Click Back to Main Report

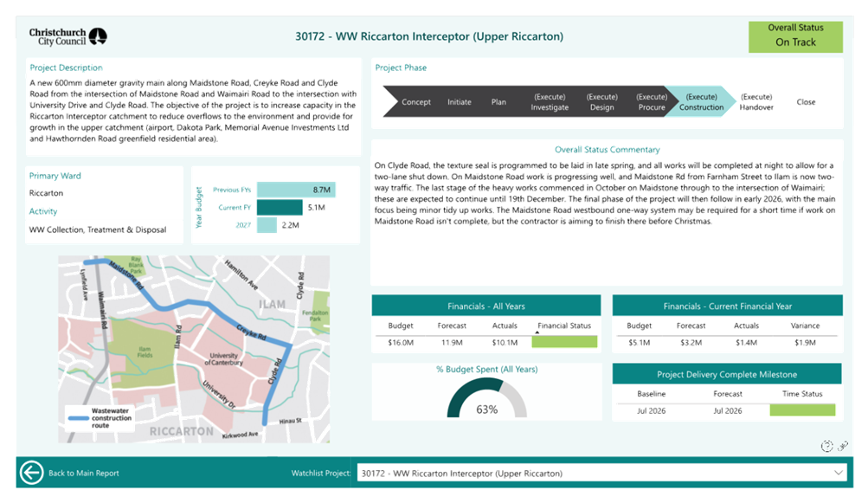(83, 474)
